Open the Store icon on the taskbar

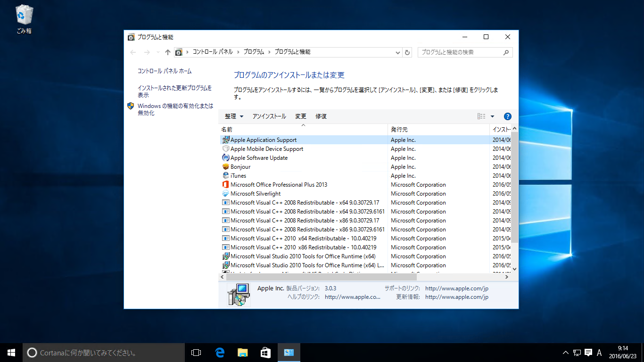265,352
